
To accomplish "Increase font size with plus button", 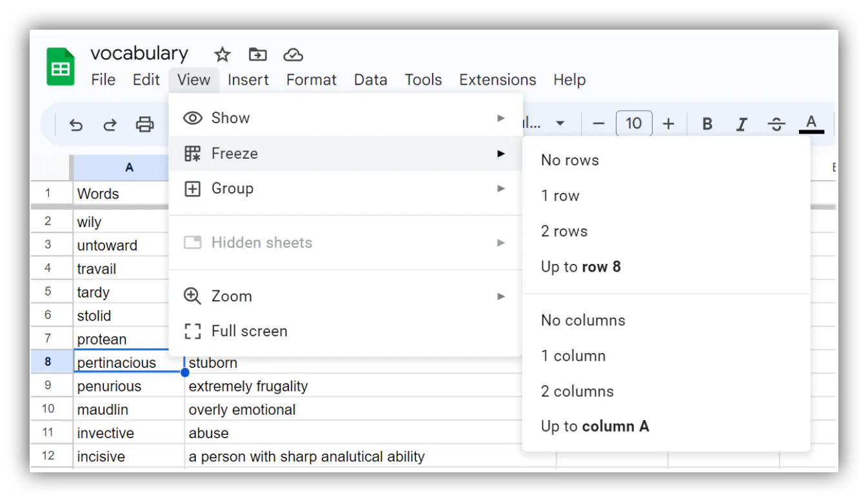I will [668, 123].
